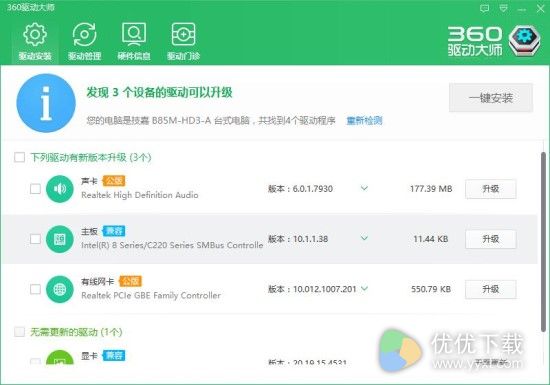Click the blue info circle icon
The image size is (550, 385).
pyautogui.click(x=46, y=103)
